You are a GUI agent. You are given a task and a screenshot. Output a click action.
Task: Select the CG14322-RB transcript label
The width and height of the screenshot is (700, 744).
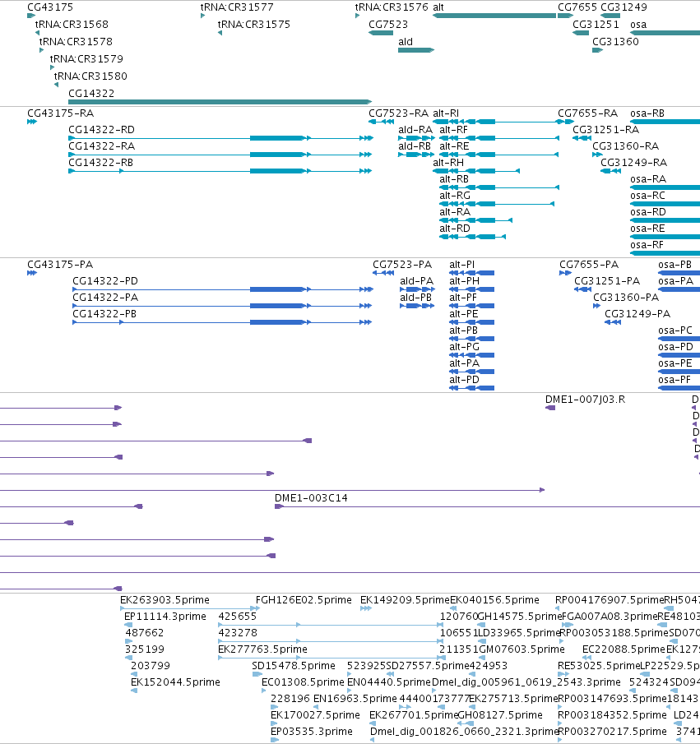click(x=100, y=163)
